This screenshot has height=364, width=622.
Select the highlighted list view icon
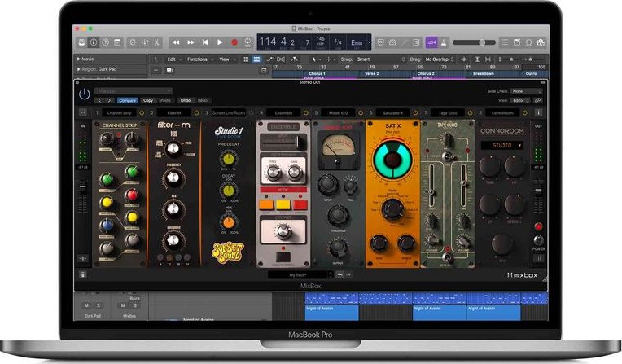(256, 59)
